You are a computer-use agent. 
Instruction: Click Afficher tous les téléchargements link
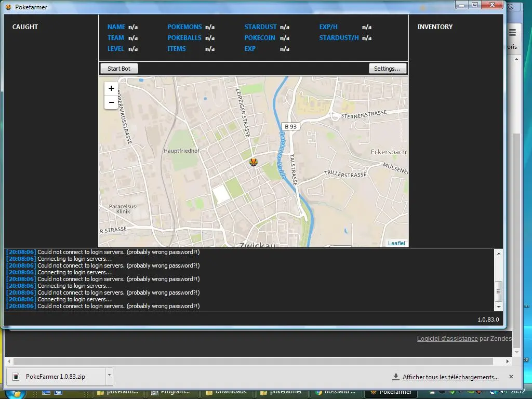click(x=450, y=377)
